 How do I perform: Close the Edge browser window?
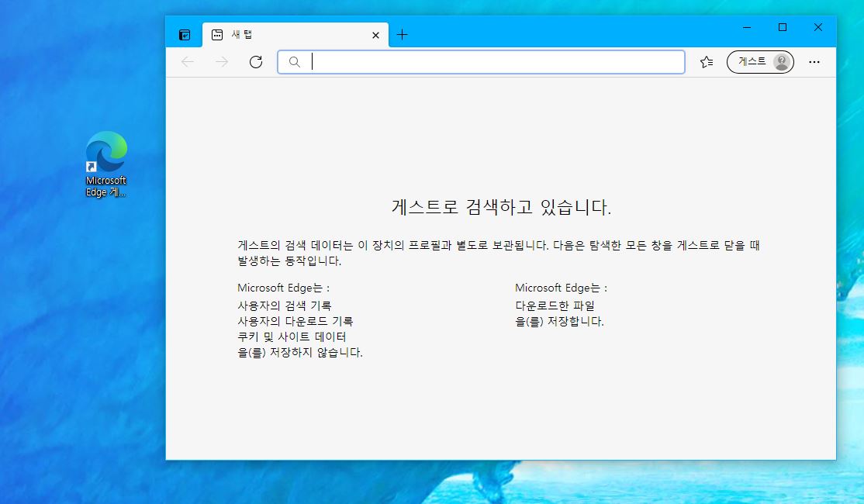(818, 27)
